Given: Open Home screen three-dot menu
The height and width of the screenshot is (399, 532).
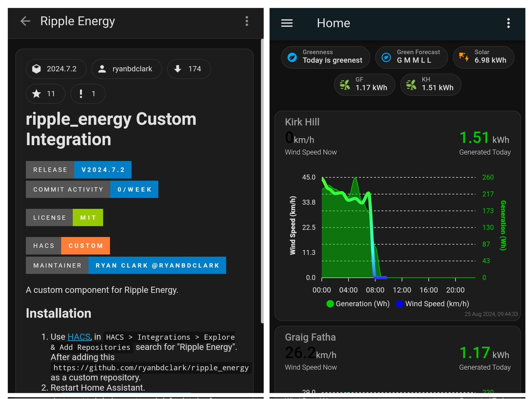Looking at the screenshot, I should pos(508,23).
